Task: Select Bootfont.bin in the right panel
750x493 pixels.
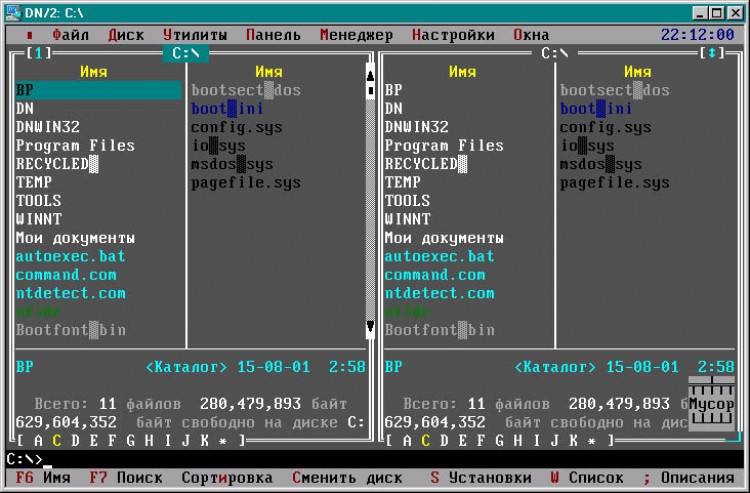Action: (x=440, y=330)
